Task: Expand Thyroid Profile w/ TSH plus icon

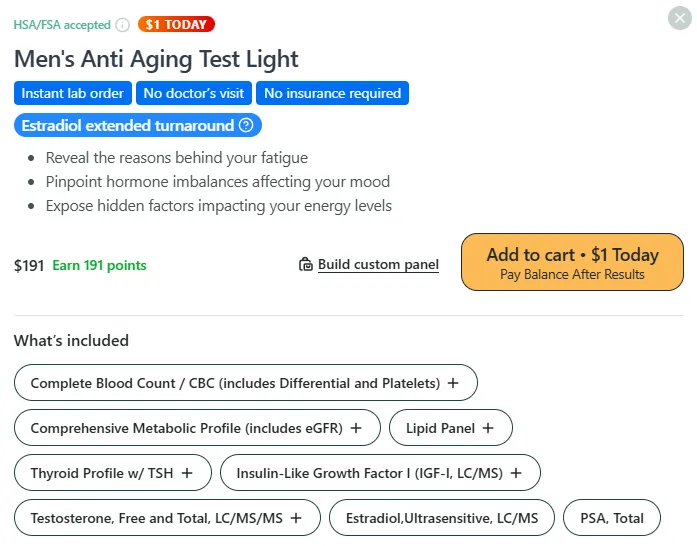Action: [x=186, y=473]
